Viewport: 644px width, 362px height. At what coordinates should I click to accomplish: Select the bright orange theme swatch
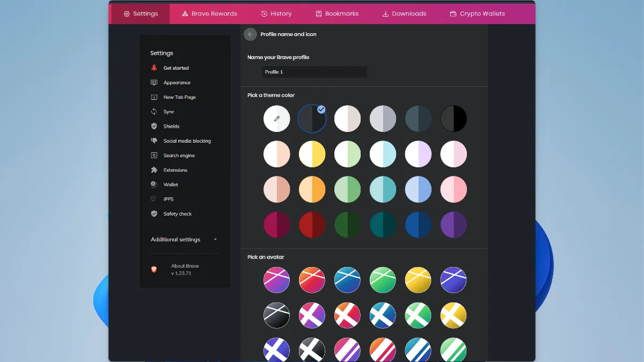click(x=312, y=189)
